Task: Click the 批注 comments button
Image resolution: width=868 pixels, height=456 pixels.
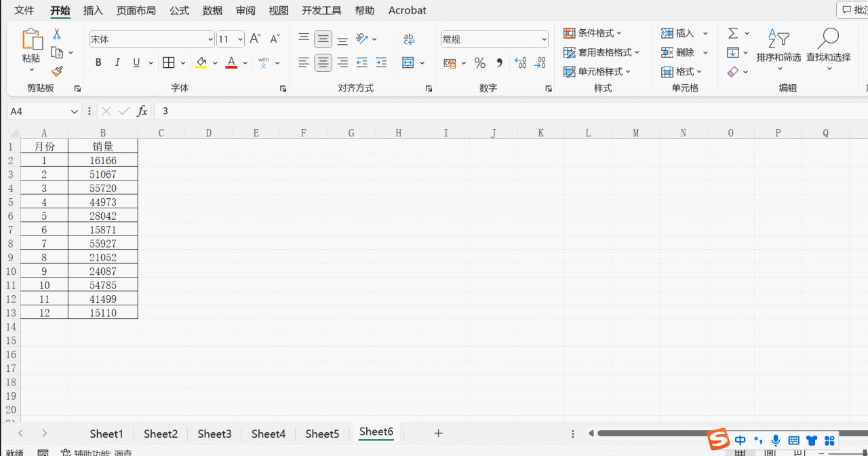Action: [x=854, y=10]
